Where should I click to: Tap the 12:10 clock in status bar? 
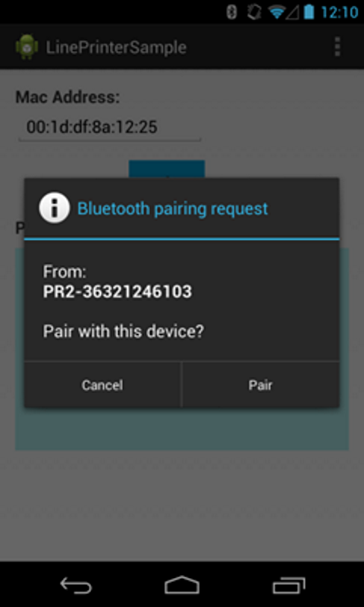click(339, 12)
